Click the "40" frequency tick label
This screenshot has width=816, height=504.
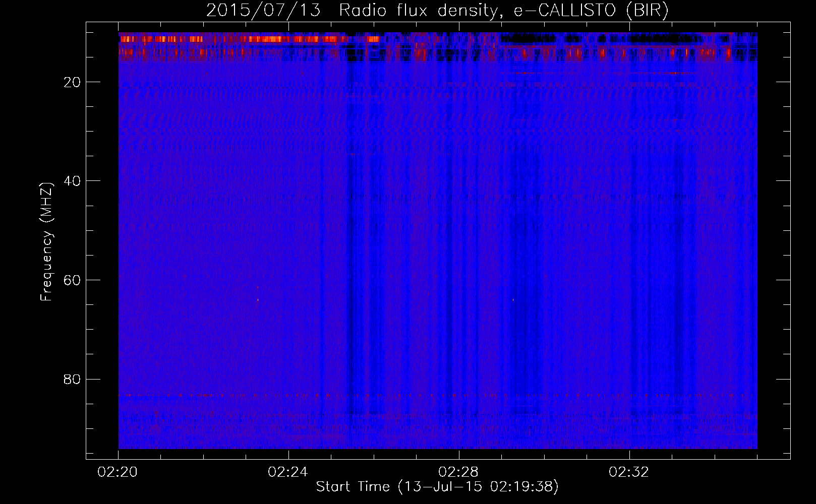coord(73,181)
